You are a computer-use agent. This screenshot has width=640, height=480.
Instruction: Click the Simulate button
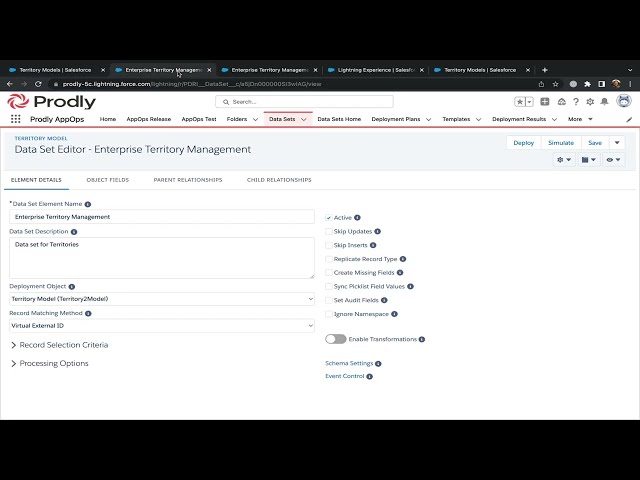[561, 142]
